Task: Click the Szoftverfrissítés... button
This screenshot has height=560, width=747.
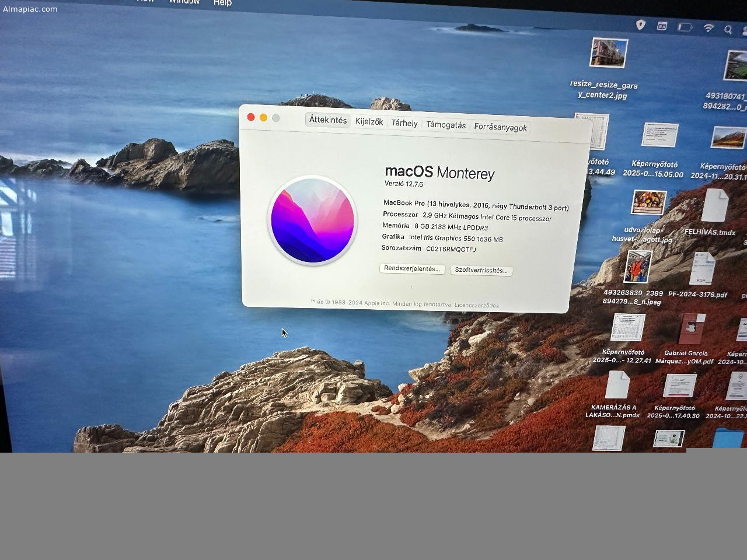Action: [481, 270]
